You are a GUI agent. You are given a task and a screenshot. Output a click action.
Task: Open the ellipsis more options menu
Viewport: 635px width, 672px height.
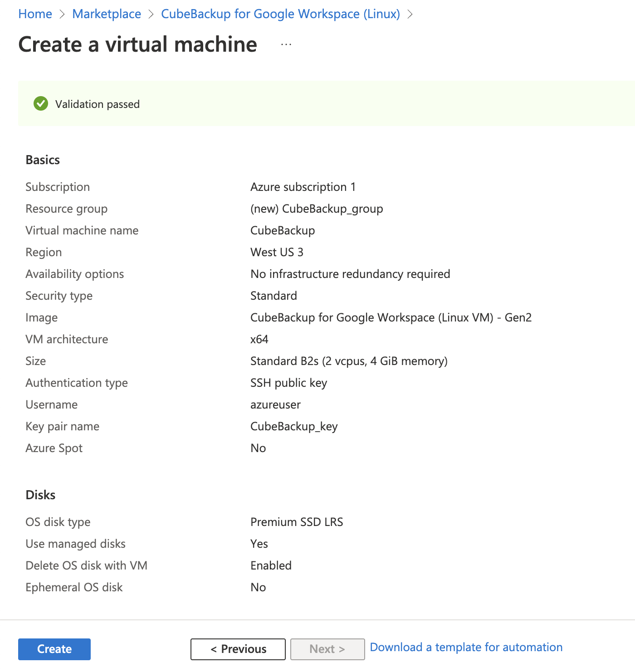point(286,44)
